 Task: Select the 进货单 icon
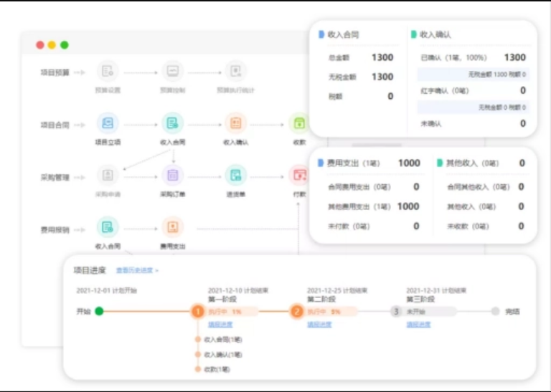click(x=235, y=175)
